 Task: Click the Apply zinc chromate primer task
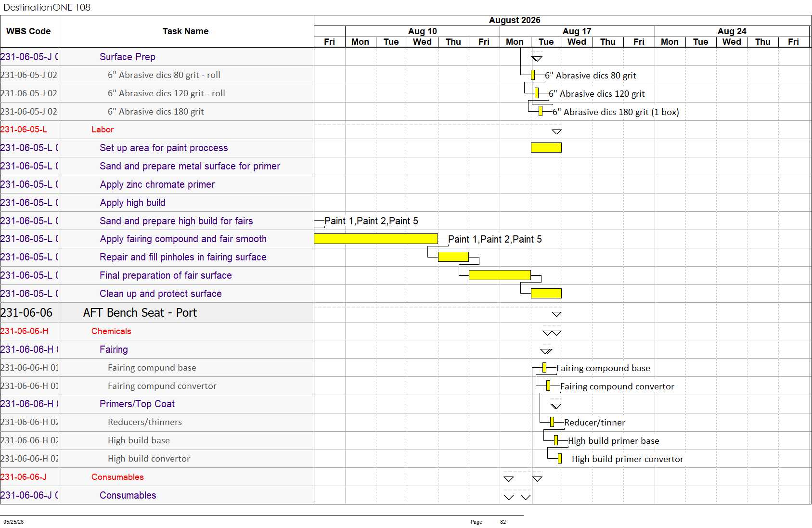coord(157,184)
